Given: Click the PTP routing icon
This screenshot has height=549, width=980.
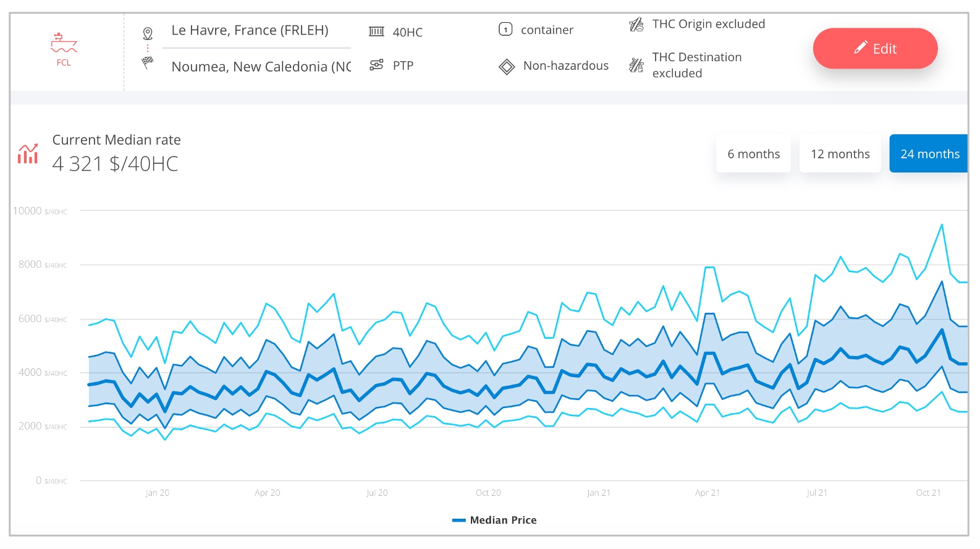Looking at the screenshot, I should tap(376, 65).
